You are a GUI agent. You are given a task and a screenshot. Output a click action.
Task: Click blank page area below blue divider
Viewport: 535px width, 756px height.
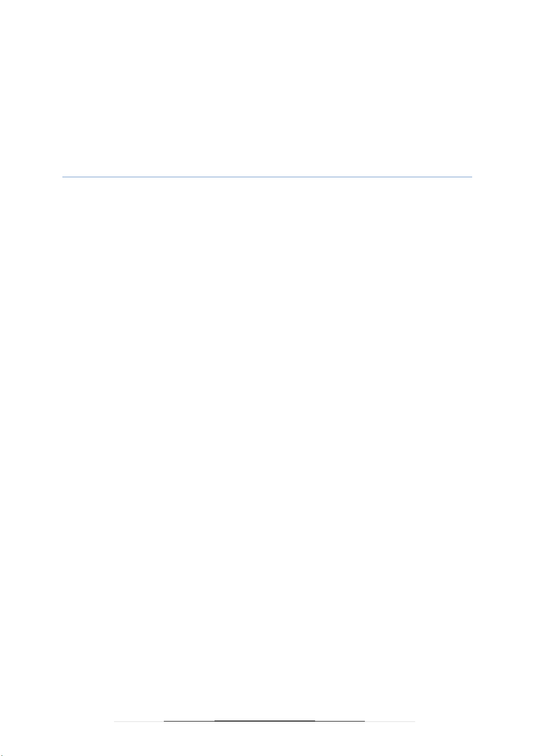click(267, 224)
